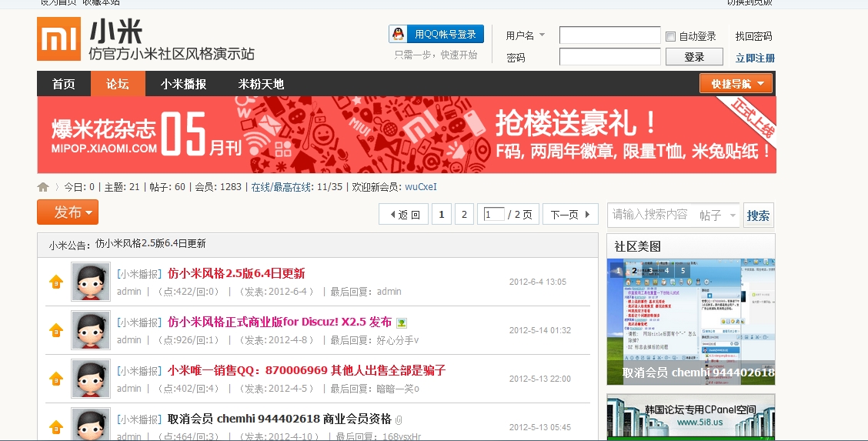The image size is (868, 441).
Task: Show slide 1 in 社区美图 slider
Action: click(619, 271)
